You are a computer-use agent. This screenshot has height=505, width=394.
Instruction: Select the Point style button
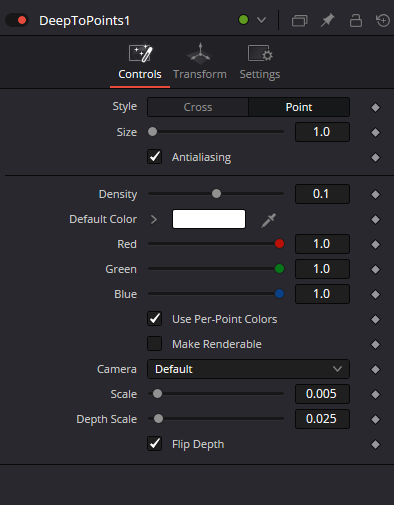[299, 107]
